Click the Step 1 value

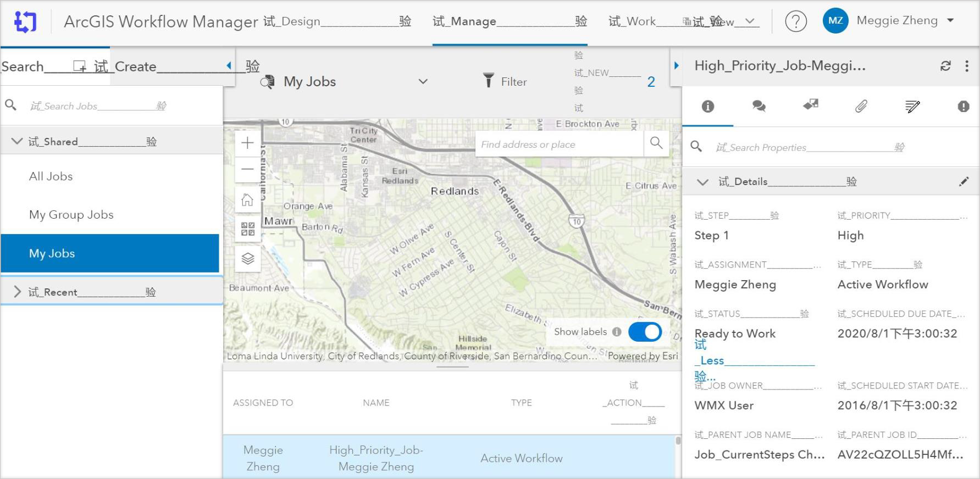711,236
